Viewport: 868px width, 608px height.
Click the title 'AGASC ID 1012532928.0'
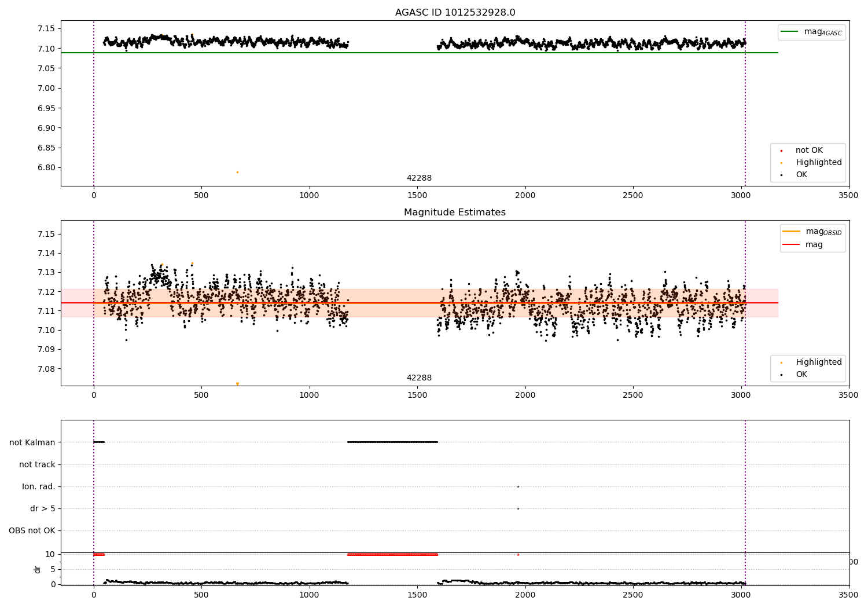[455, 13]
